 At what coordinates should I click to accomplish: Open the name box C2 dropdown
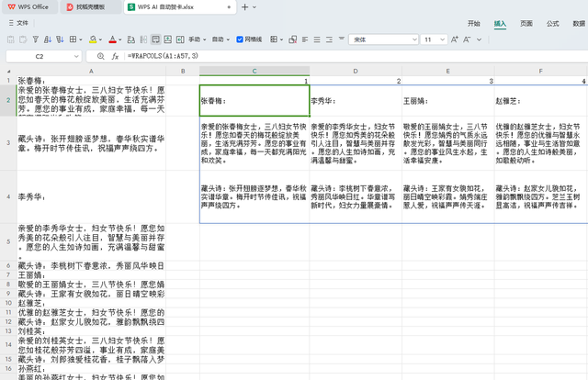coord(76,57)
